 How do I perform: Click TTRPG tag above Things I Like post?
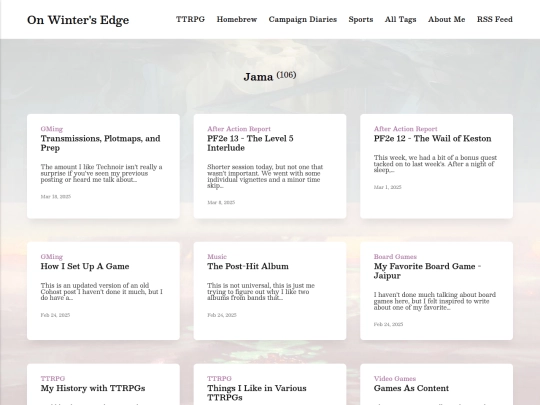[x=219, y=378]
